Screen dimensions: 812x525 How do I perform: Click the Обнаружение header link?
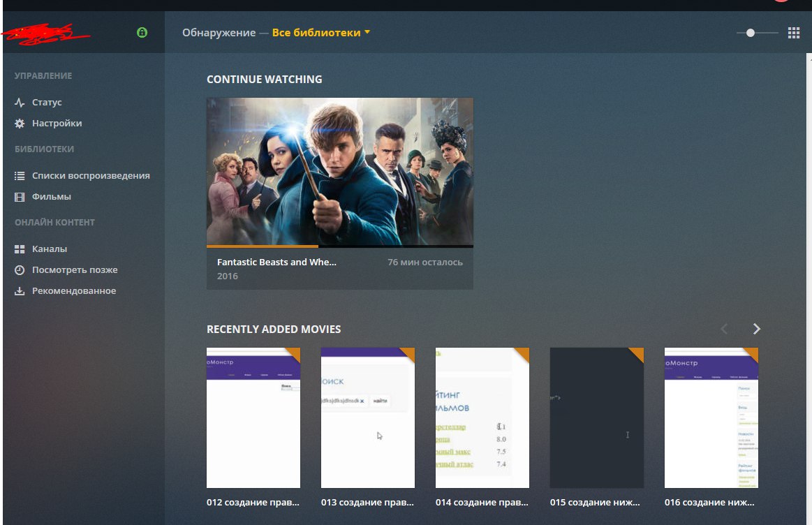219,33
